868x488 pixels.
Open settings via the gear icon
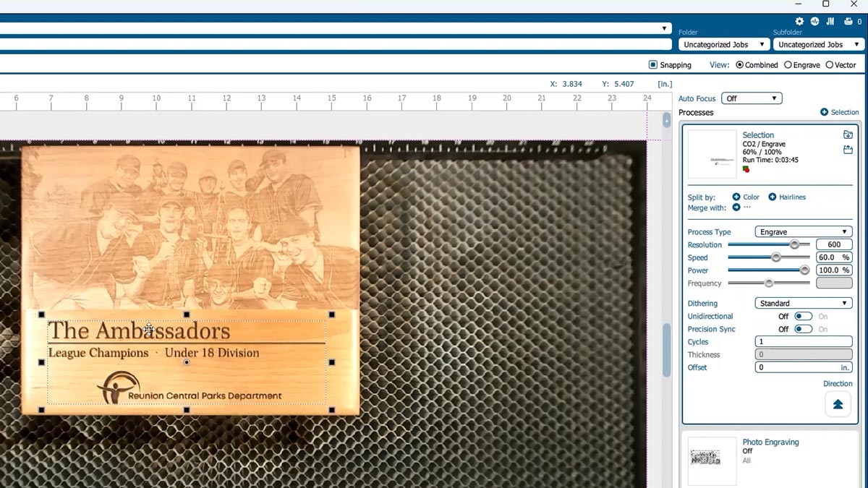click(x=799, y=22)
